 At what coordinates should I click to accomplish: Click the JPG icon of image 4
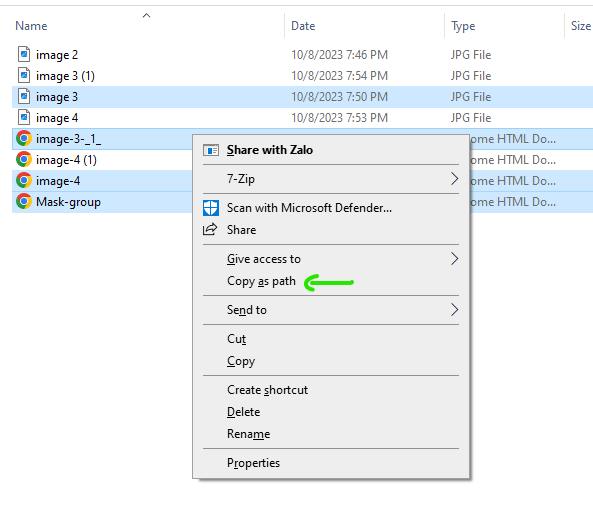pos(24,117)
